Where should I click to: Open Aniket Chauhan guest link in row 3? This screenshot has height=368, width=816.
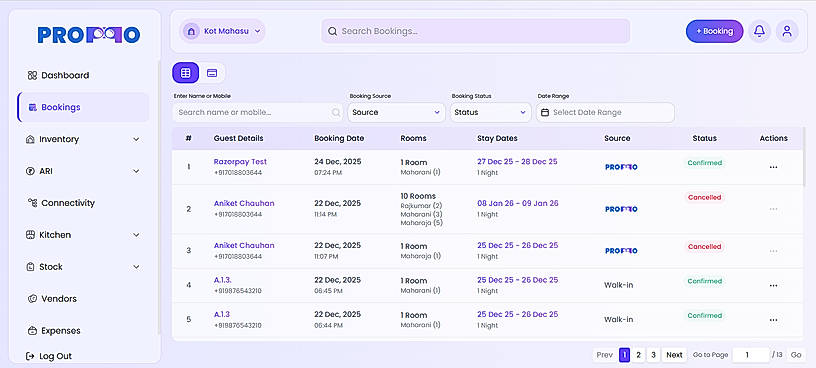[x=244, y=246]
